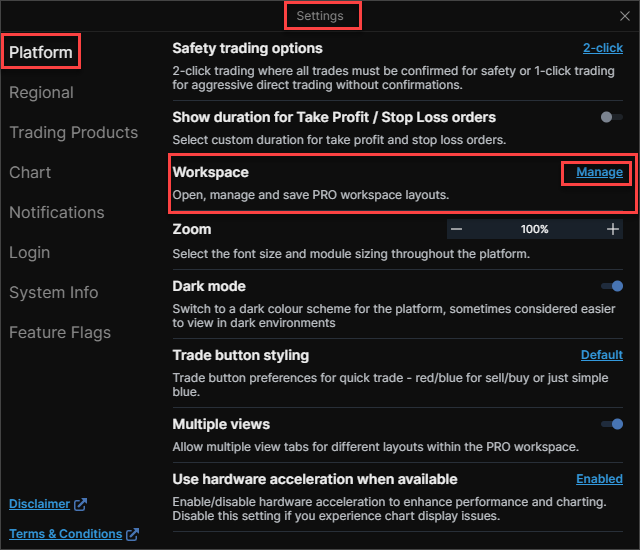Toggle the Dark mode switch

coord(612,286)
